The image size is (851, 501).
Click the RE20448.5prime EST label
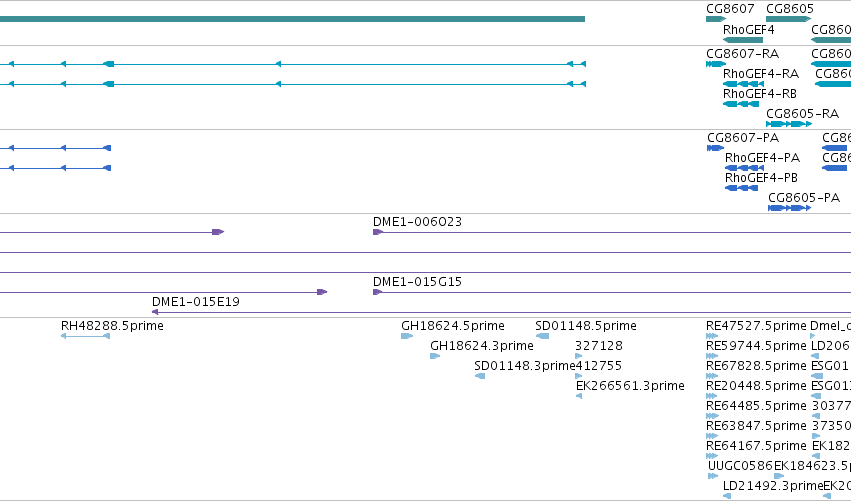(757, 386)
